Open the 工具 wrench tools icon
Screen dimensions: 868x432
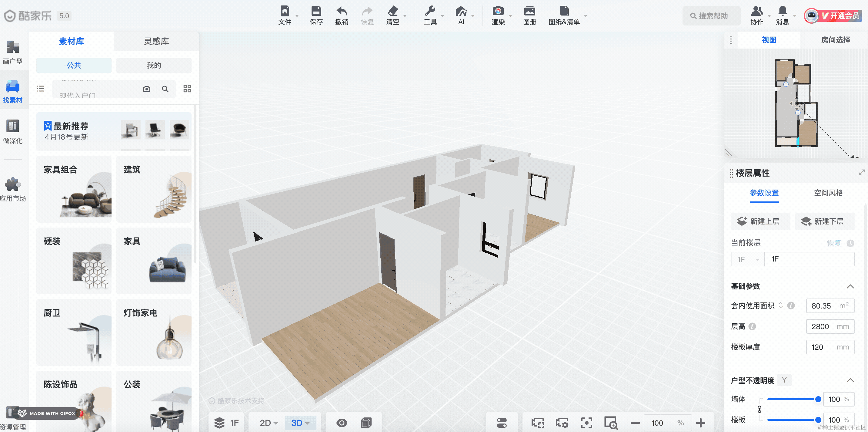[430, 11]
